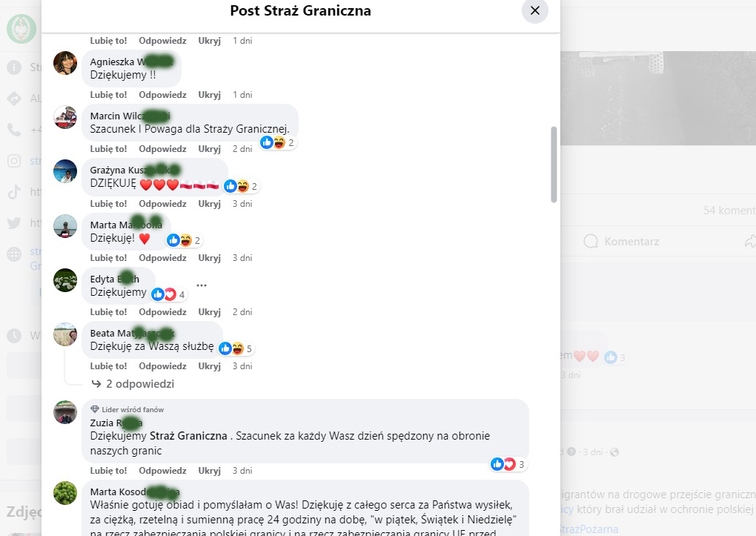This screenshot has width=756, height=536.
Task: Click Edyta's flower profile picture
Action: coord(65,280)
